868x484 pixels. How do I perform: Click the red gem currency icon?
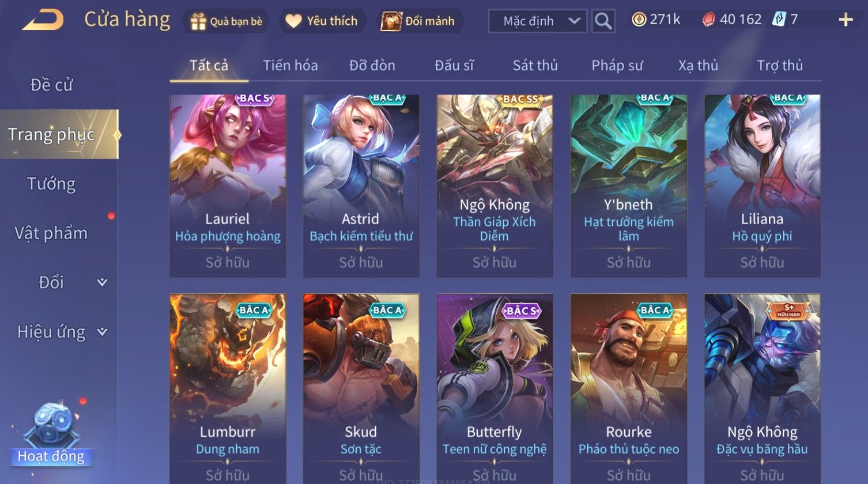(x=708, y=20)
